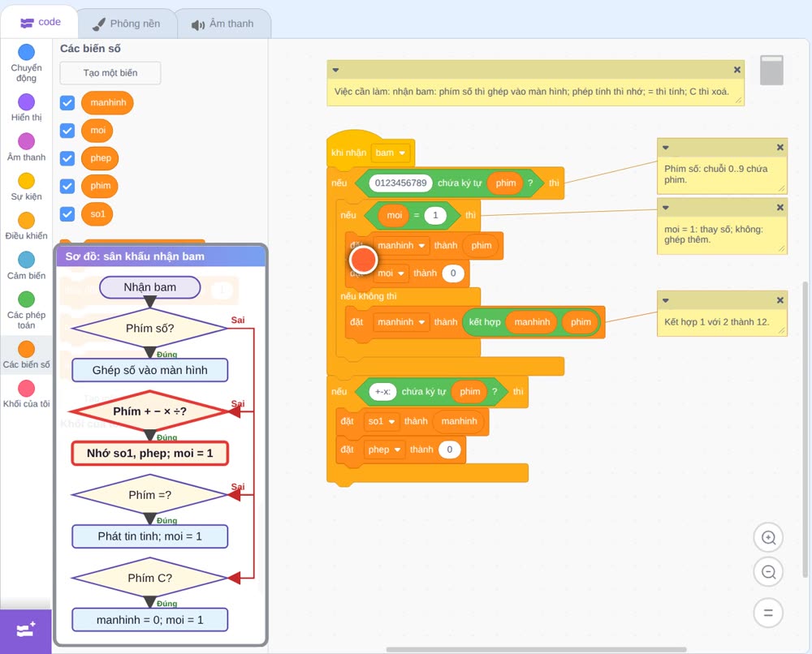The image size is (812, 654).
Task: Open the Hiển thị block category
Action: [27, 108]
